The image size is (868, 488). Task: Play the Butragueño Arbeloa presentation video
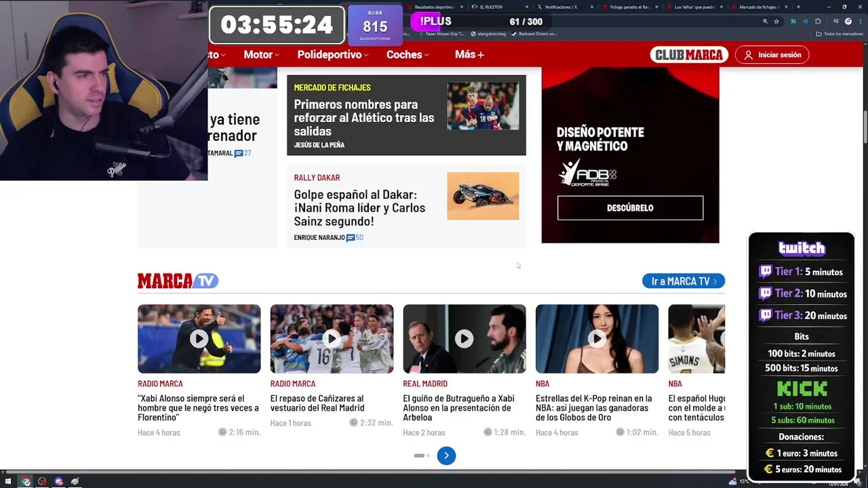464,338
